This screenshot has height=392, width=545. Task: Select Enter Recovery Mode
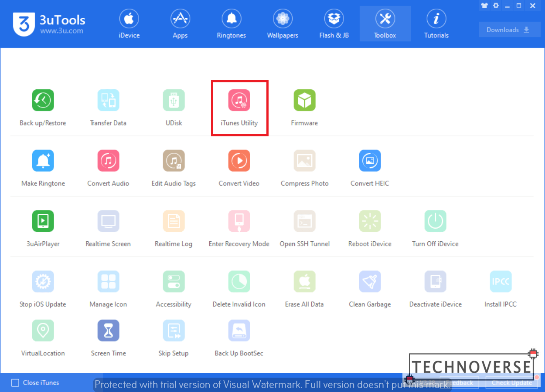coord(239,229)
